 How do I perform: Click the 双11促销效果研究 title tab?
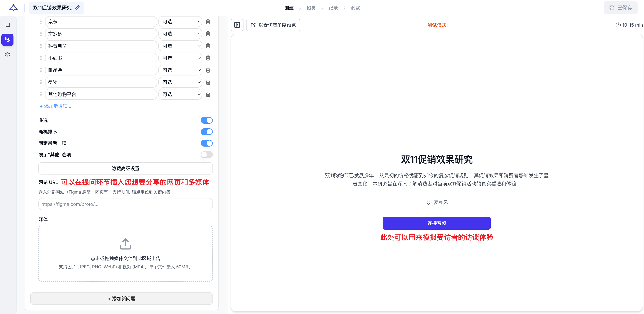pos(56,8)
